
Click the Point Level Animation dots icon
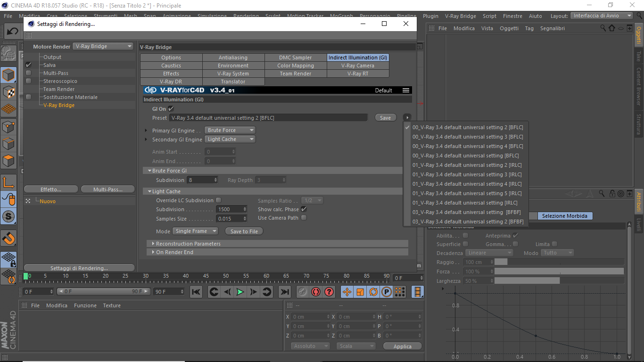[x=400, y=292]
